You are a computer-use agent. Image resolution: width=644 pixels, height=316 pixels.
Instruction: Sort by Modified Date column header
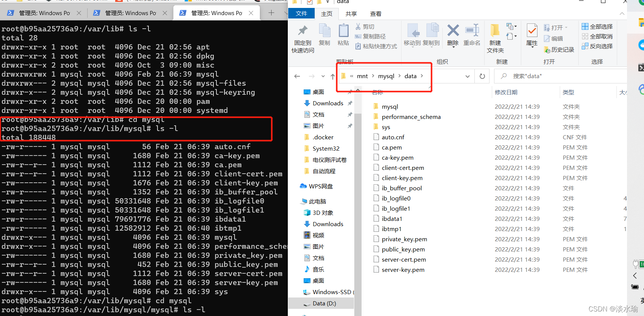[x=506, y=92]
